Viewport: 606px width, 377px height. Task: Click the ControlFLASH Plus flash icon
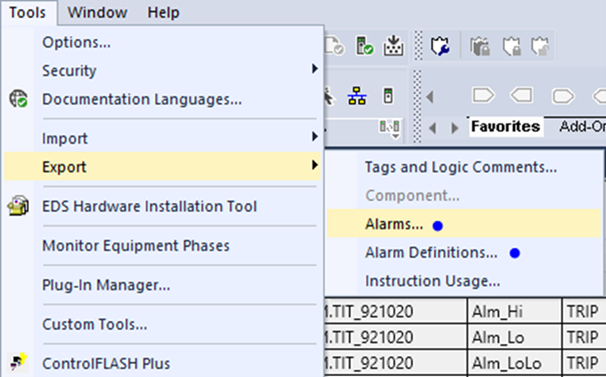(18, 362)
